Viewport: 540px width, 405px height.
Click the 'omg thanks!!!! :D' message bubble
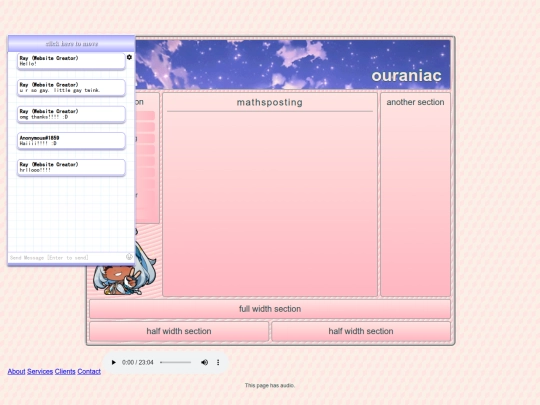71,114
